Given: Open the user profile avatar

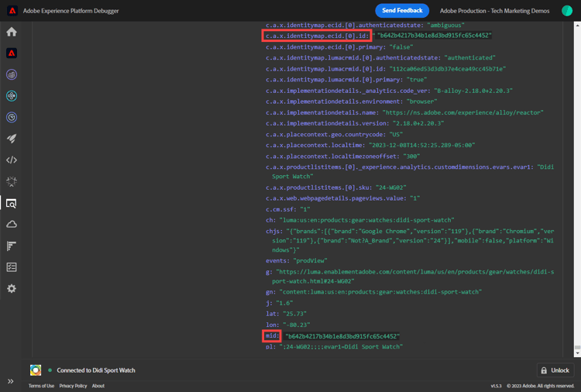Looking at the screenshot, I should coord(567,11).
